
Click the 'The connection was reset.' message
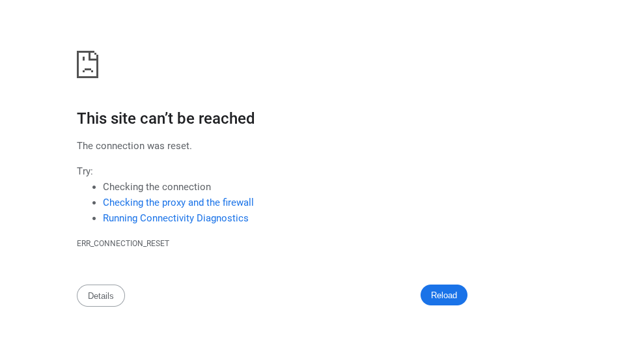point(134,146)
